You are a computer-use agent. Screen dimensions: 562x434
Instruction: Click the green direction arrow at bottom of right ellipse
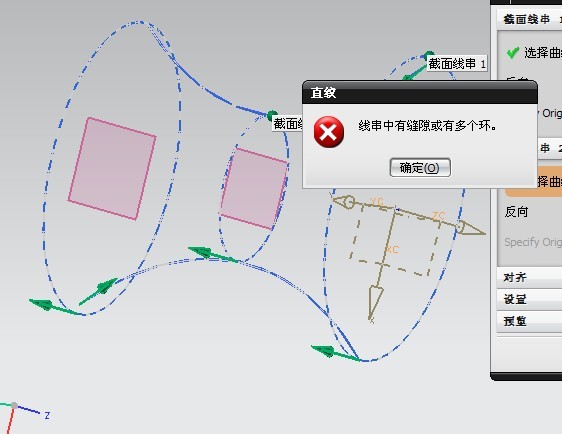point(335,353)
